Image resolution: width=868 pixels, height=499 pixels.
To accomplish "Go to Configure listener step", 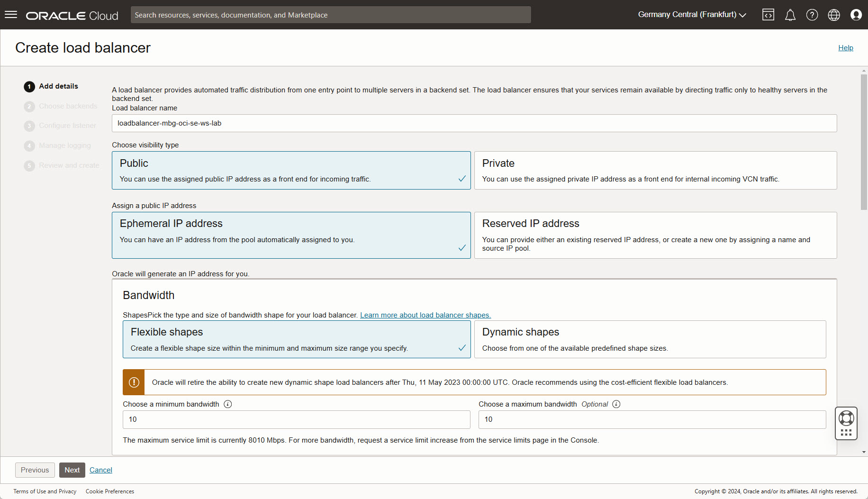I will coord(60,126).
